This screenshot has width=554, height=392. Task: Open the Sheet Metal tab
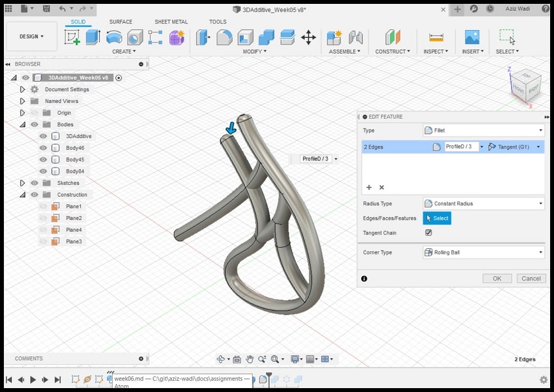pyautogui.click(x=171, y=22)
